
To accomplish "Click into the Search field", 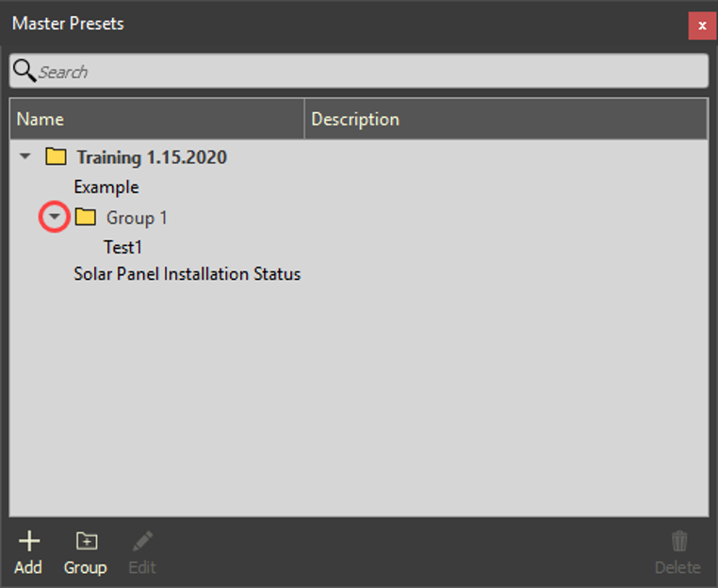I will [367, 72].
